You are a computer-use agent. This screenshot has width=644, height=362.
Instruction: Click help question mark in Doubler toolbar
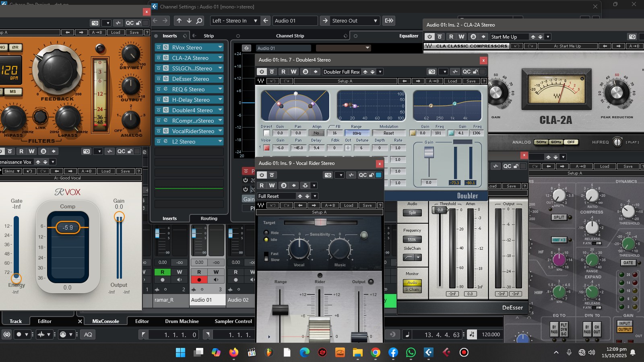[484, 81]
